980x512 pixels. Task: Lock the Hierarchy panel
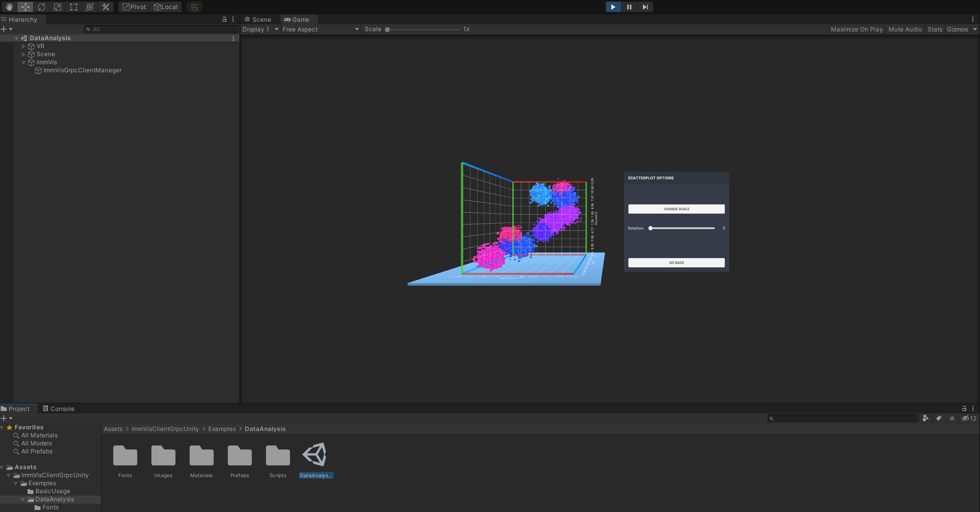click(x=224, y=19)
